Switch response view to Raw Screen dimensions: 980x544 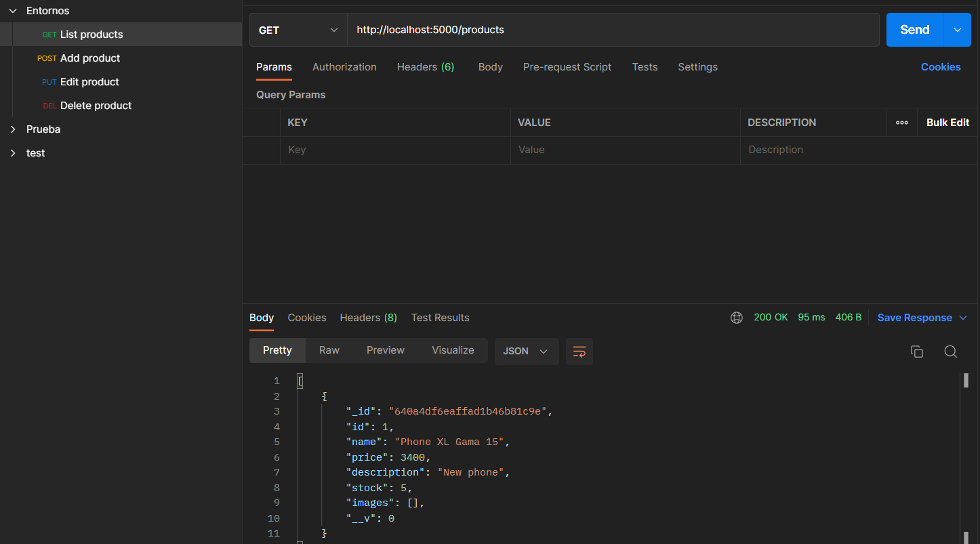329,350
